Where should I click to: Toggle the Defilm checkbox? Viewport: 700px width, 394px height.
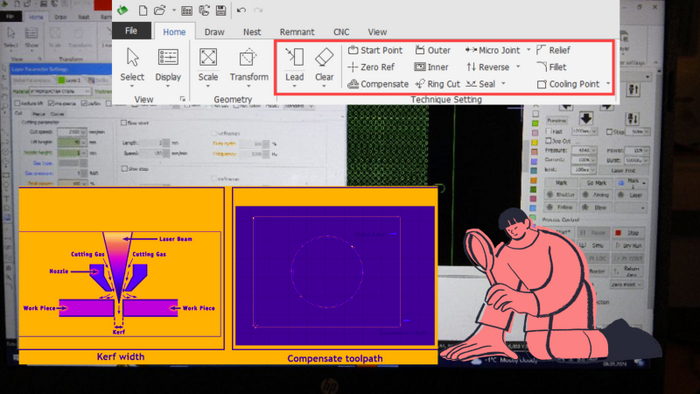pos(84,104)
